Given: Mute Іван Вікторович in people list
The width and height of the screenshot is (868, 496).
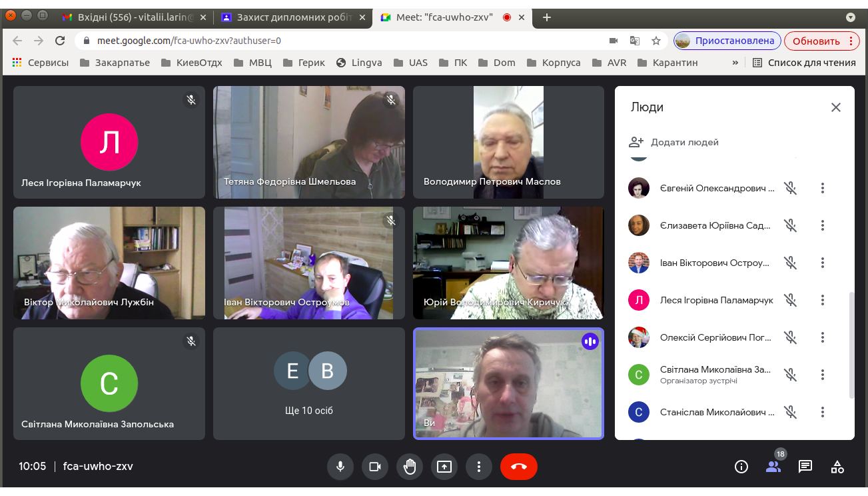Looking at the screenshot, I should (x=791, y=263).
